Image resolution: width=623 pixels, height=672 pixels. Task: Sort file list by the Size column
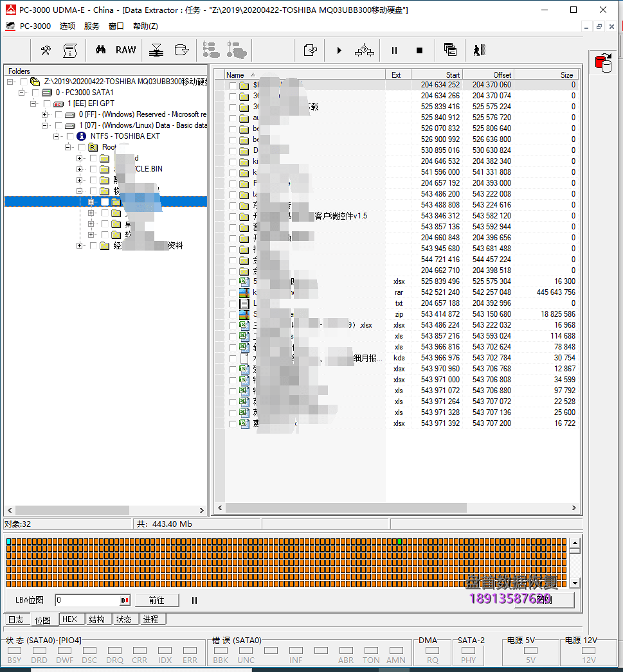(546, 75)
